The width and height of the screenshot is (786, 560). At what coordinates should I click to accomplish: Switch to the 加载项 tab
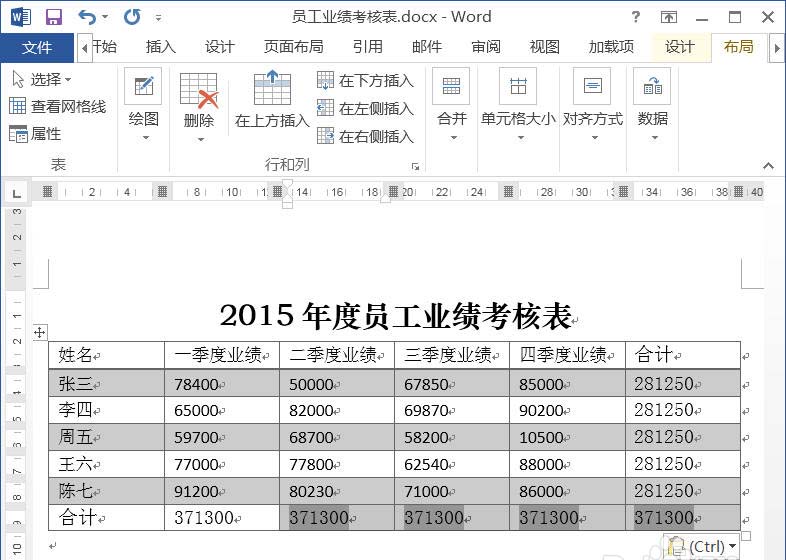coord(611,47)
